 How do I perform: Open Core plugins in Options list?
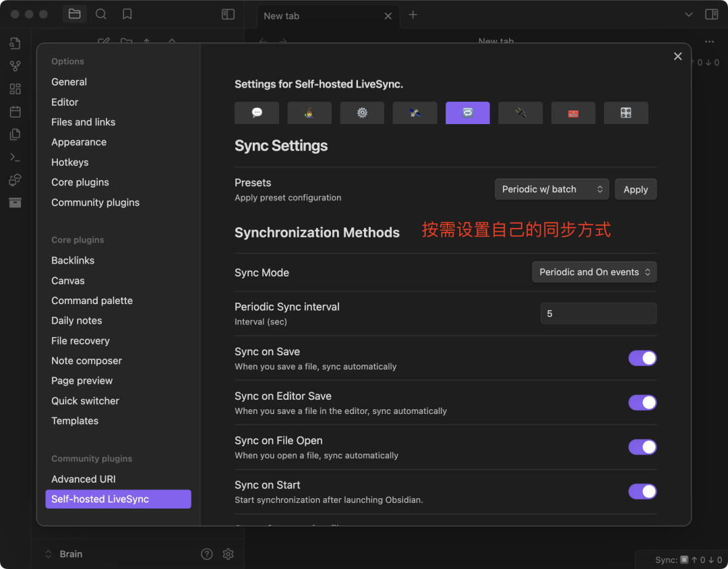tap(80, 182)
